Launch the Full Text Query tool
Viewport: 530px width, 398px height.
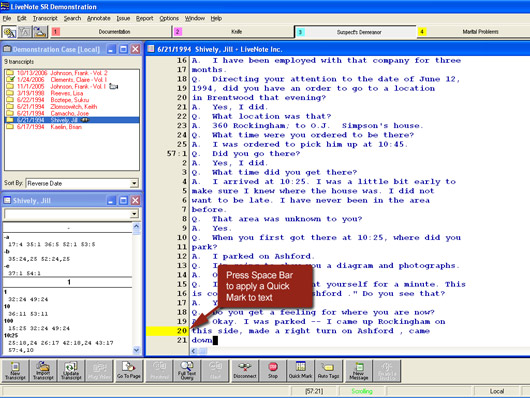[187, 371]
